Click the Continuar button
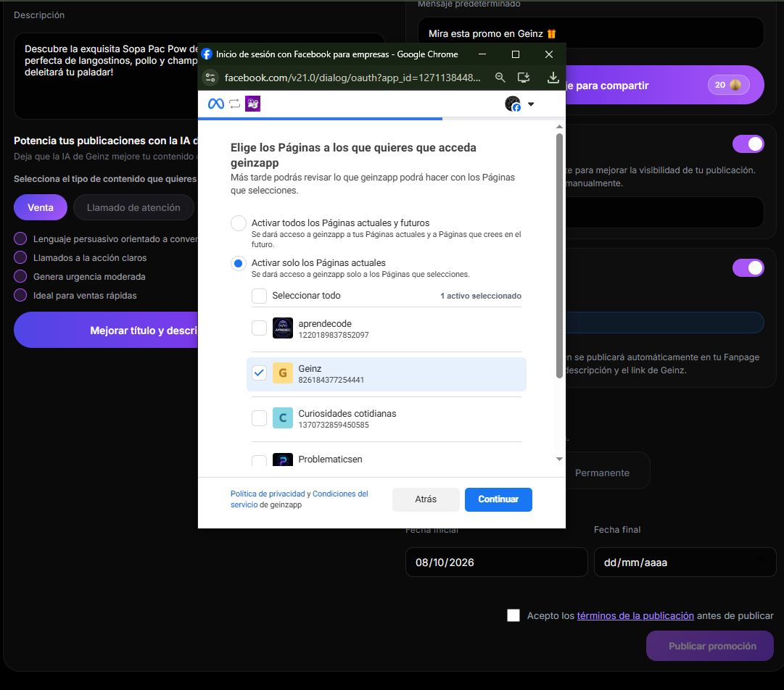This screenshot has height=690, width=784. click(498, 499)
